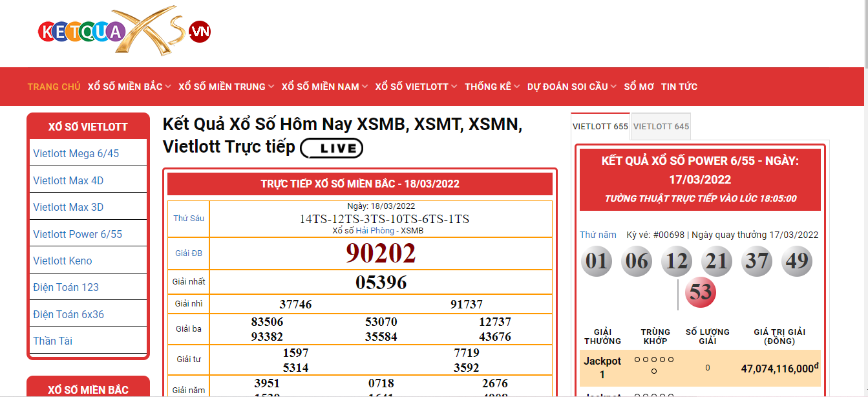Open Vietlott Max 3D sidebar link
The image size is (868, 397).
69,208
